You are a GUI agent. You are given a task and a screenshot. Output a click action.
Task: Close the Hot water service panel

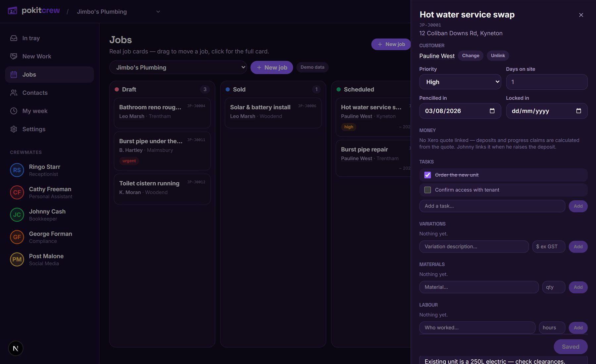click(581, 15)
